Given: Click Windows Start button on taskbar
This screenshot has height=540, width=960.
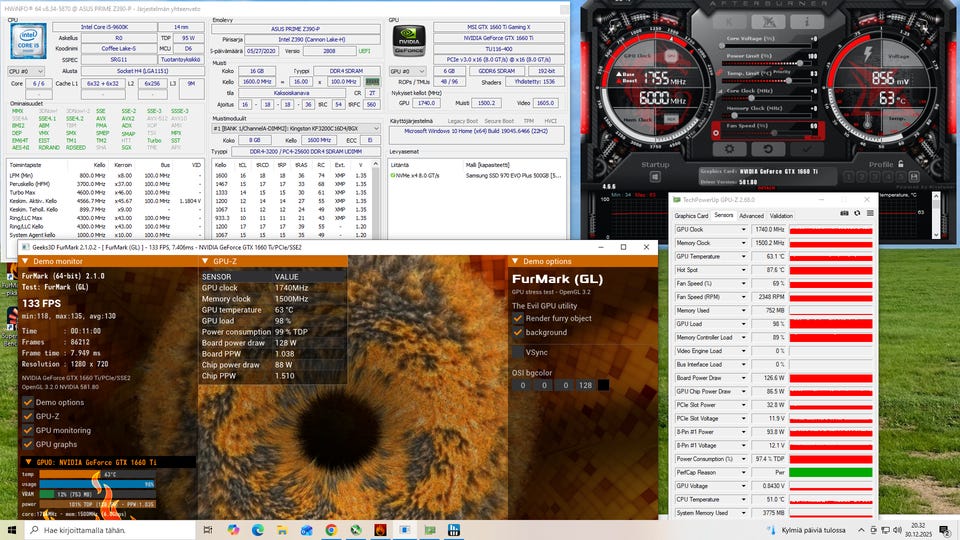Looking at the screenshot, I should pyautogui.click(x=13, y=529).
